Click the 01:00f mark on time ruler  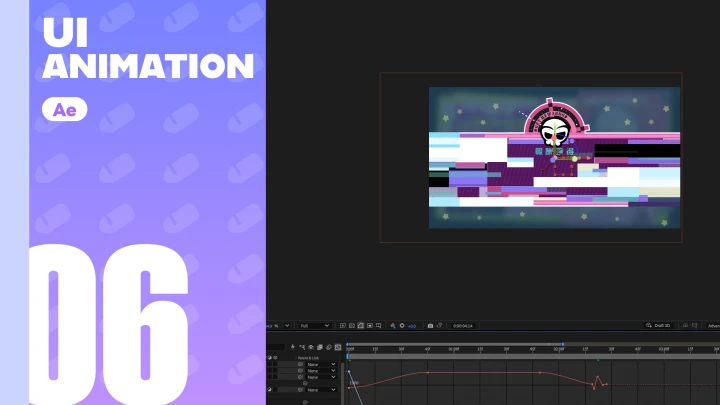click(x=454, y=349)
